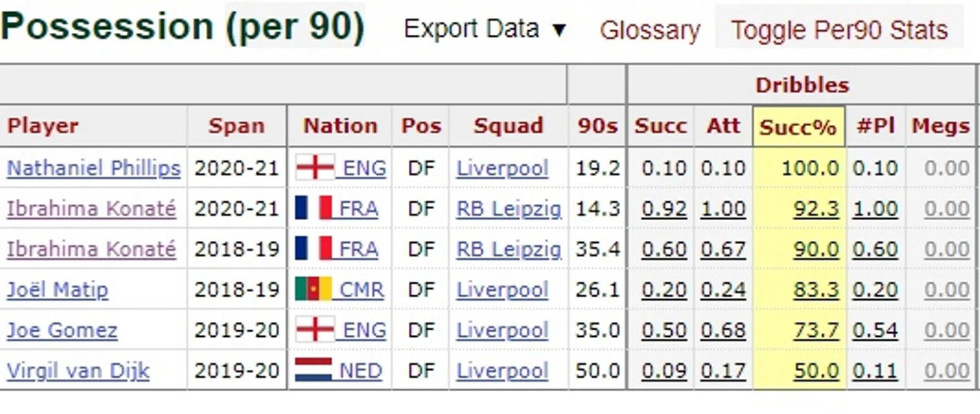Toggle Per90 Stats button
This screenshot has width=980, height=414.
click(839, 30)
